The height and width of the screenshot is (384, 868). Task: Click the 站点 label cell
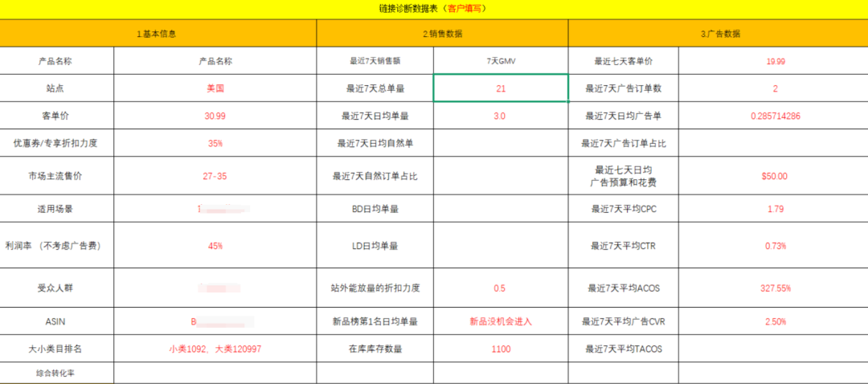[x=57, y=88]
